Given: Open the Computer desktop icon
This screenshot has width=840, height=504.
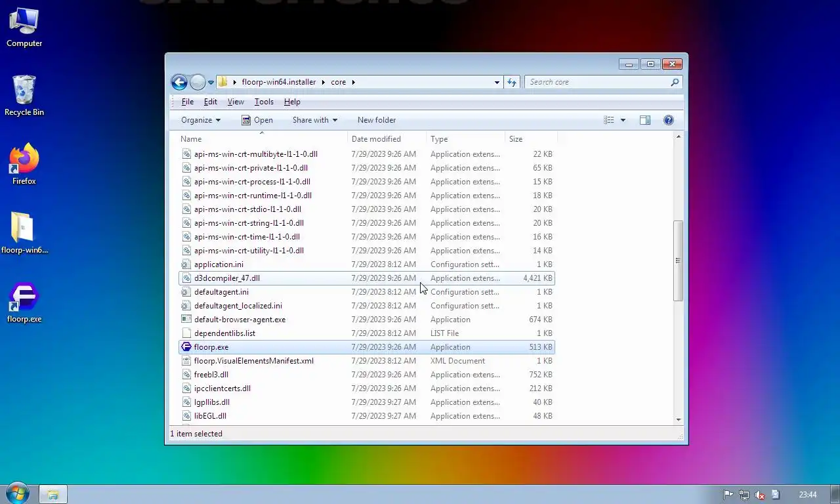Looking at the screenshot, I should (x=24, y=28).
